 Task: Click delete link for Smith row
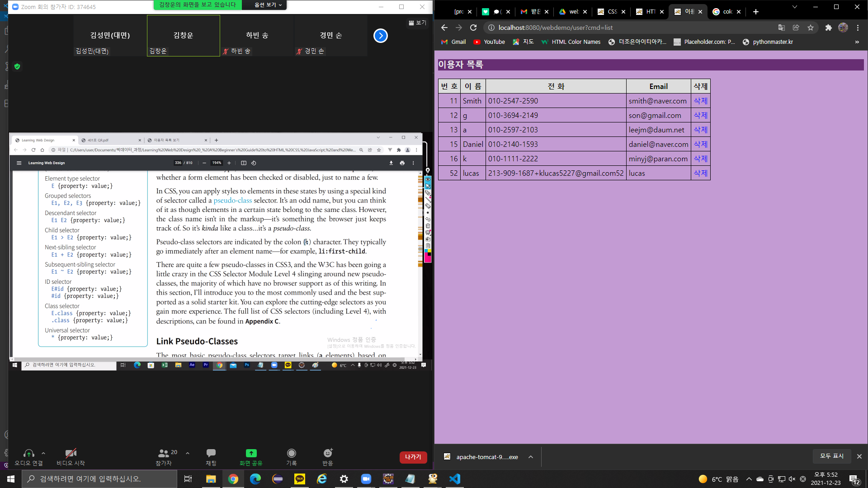[x=700, y=101]
